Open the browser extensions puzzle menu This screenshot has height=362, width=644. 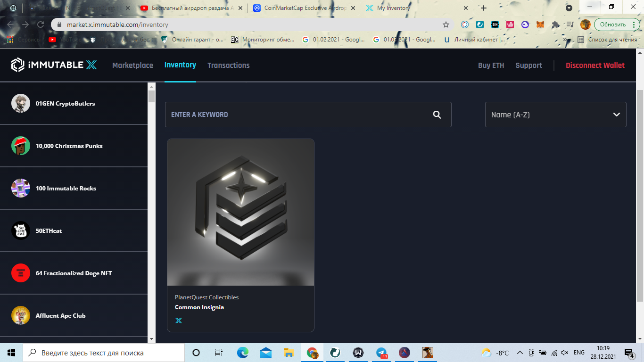[x=555, y=25]
